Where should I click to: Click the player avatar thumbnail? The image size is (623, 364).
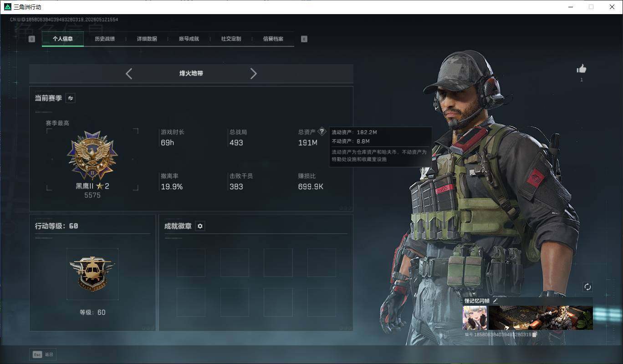pyautogui.click(x=475, y=318)
